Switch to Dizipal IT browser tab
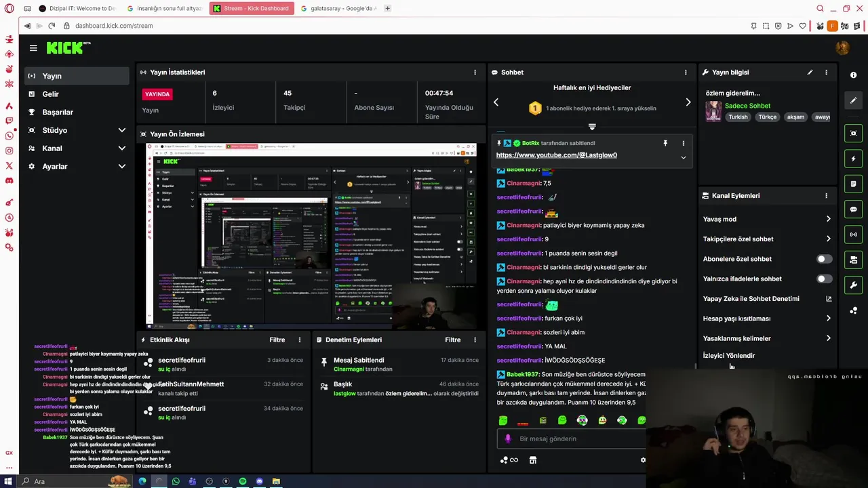Viewport: 868px width, 488px height. (77, 8)
